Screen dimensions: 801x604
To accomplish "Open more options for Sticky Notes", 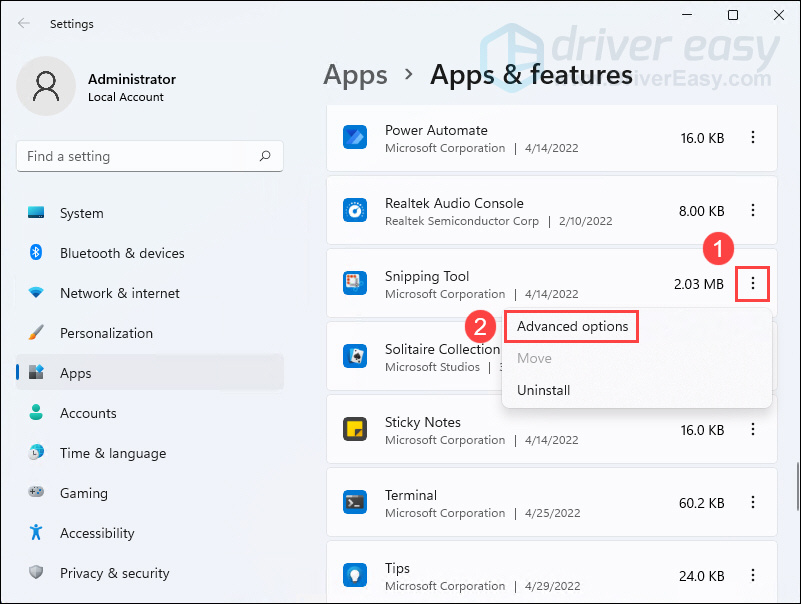I will (752, 430).
